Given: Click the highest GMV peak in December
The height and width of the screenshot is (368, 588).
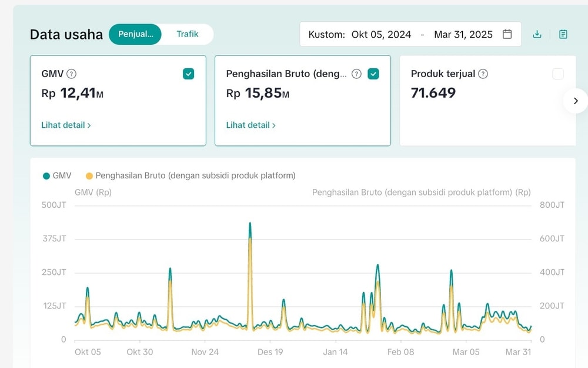Looking at the screenshot, I should click(x=250, y=224).
